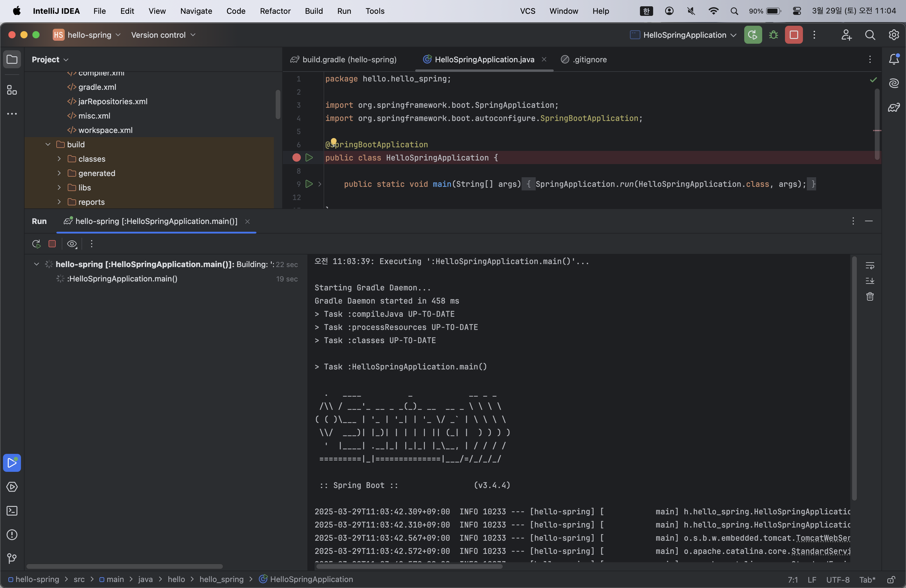Viewport: 906px width, 588px height.
Task: Run the class from the line 7 gutter arrow
Action: (x=309, y=157)
